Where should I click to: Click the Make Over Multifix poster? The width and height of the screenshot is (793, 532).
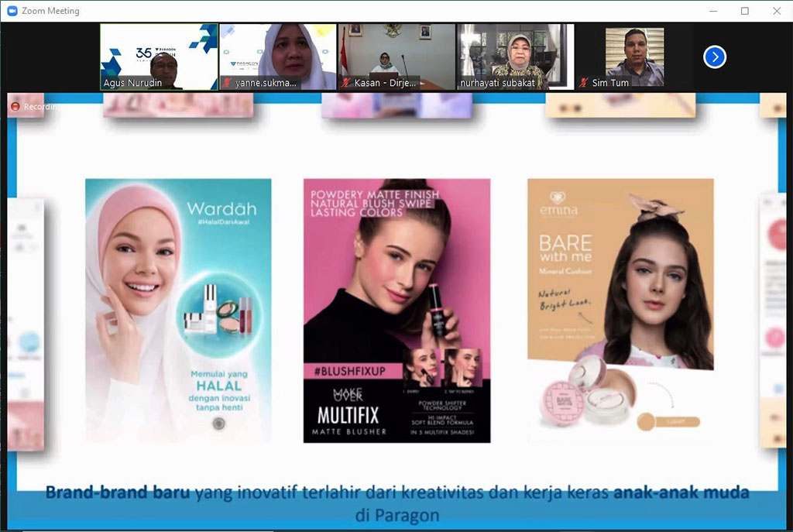click(397, 311)
